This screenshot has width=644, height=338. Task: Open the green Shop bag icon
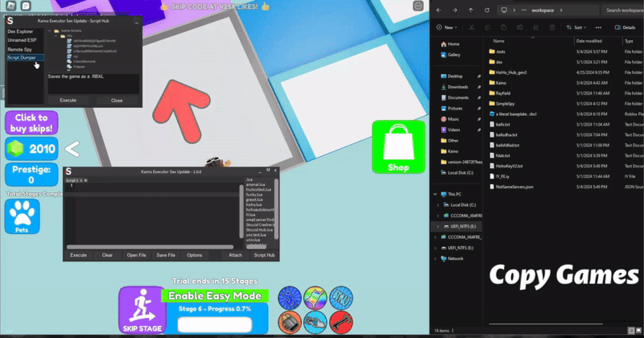click(398, 147)
